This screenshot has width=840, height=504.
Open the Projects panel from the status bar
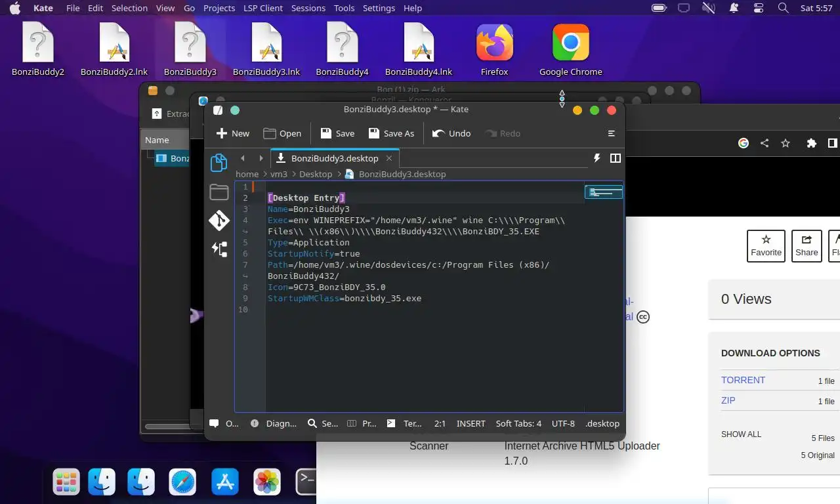[x=362, y=423]
